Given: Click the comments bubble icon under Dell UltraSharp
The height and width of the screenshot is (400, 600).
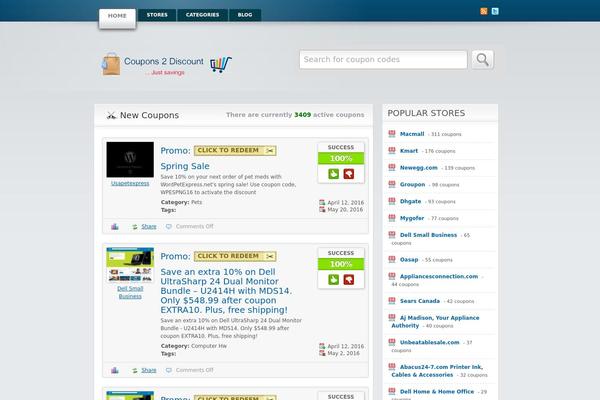Looking at the screenshot, I should (x=169, y=370).
